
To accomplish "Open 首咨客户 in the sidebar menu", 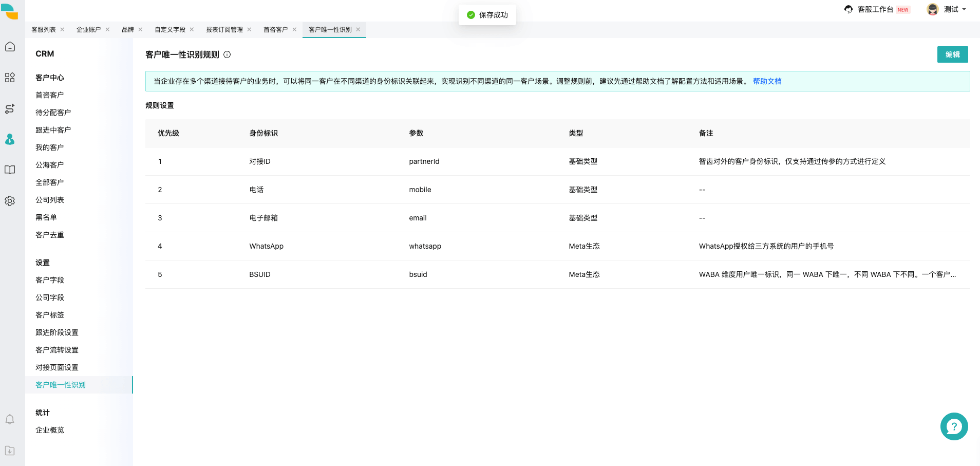I will point(50,95).
